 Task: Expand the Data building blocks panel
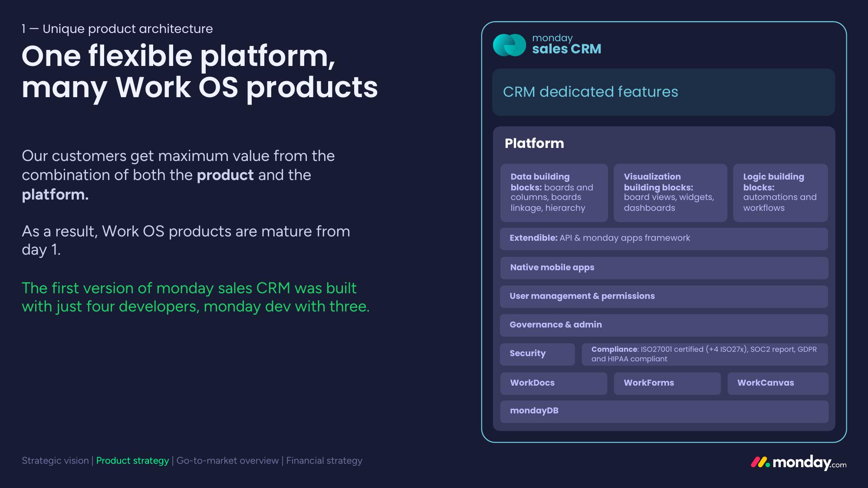pyautogui.click(x=554, y=192)
